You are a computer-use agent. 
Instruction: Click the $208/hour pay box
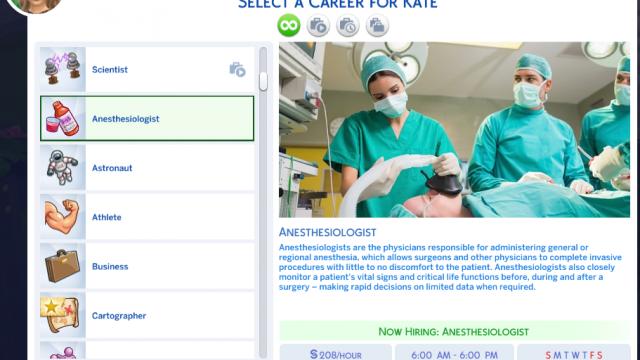(x=336, y=353)
